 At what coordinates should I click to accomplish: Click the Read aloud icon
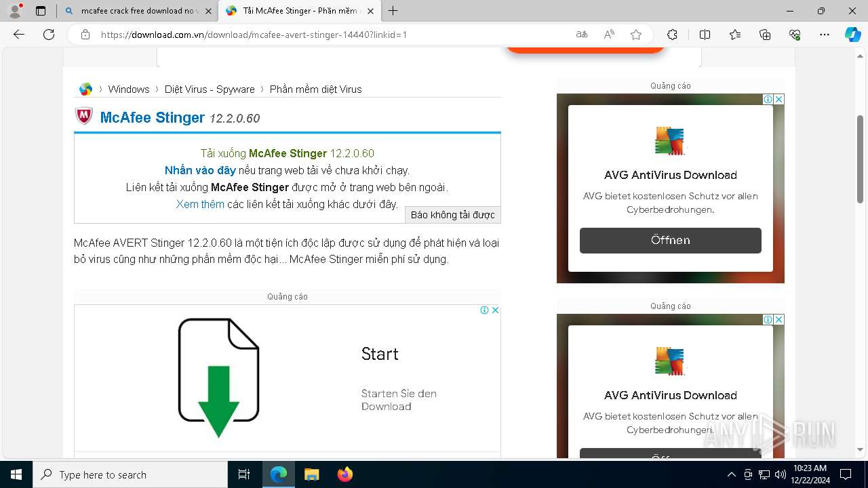(609, 35)
